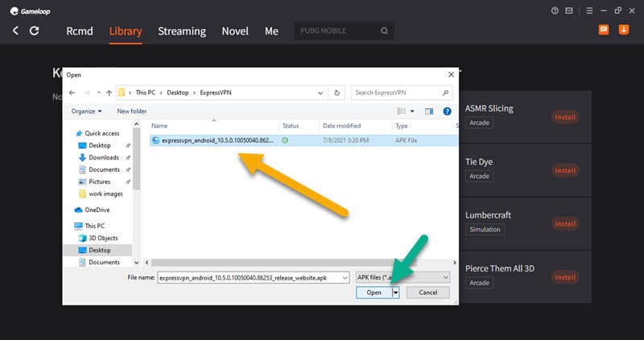This screenshot has width=644, height=340.
Task: Refresh the ExpressVPN folder view
Action: [x=336, y=93]
